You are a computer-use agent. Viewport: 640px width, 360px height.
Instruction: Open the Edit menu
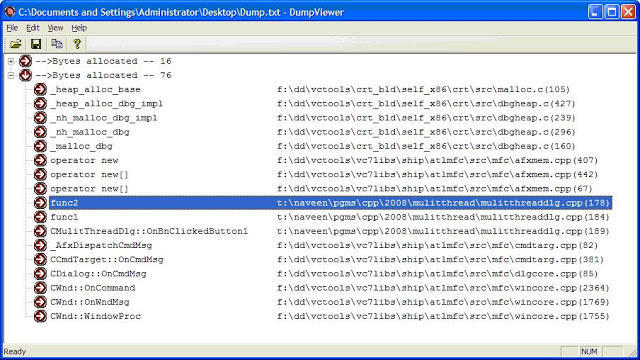coord(33,28)
